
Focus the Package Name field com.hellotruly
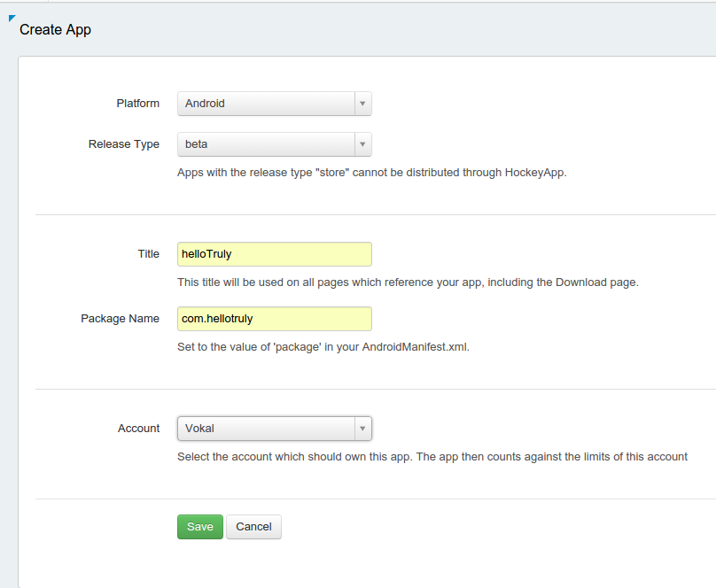coord(275,319)
